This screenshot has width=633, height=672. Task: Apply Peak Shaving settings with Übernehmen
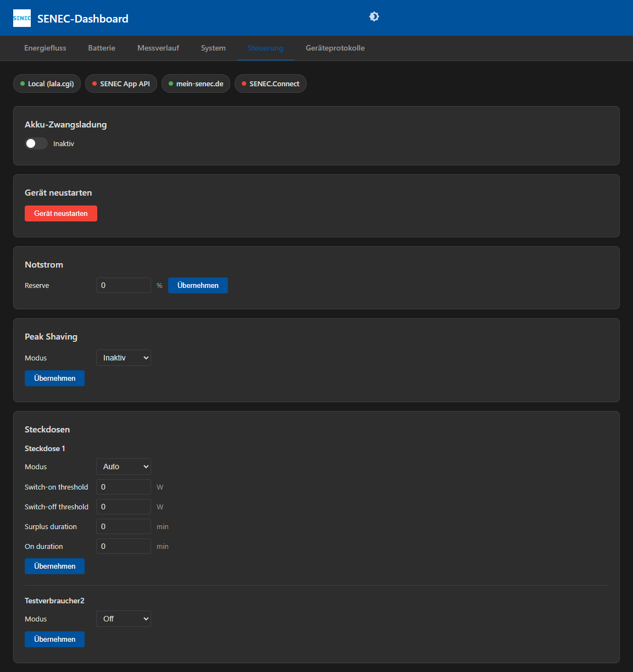[54, 378]
